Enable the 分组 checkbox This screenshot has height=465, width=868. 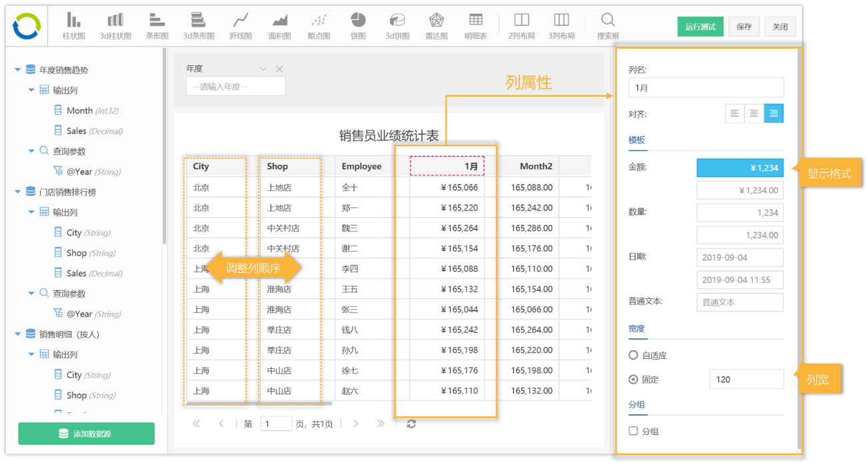point(633,431)
